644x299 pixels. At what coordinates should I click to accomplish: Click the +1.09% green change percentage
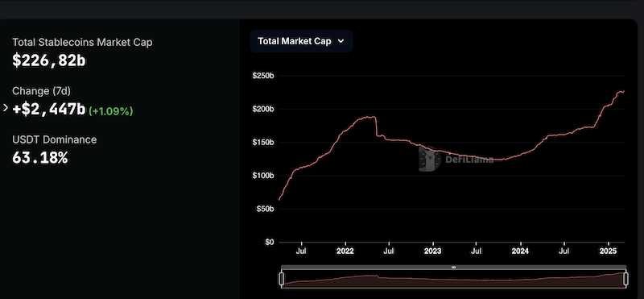(111, 111)
